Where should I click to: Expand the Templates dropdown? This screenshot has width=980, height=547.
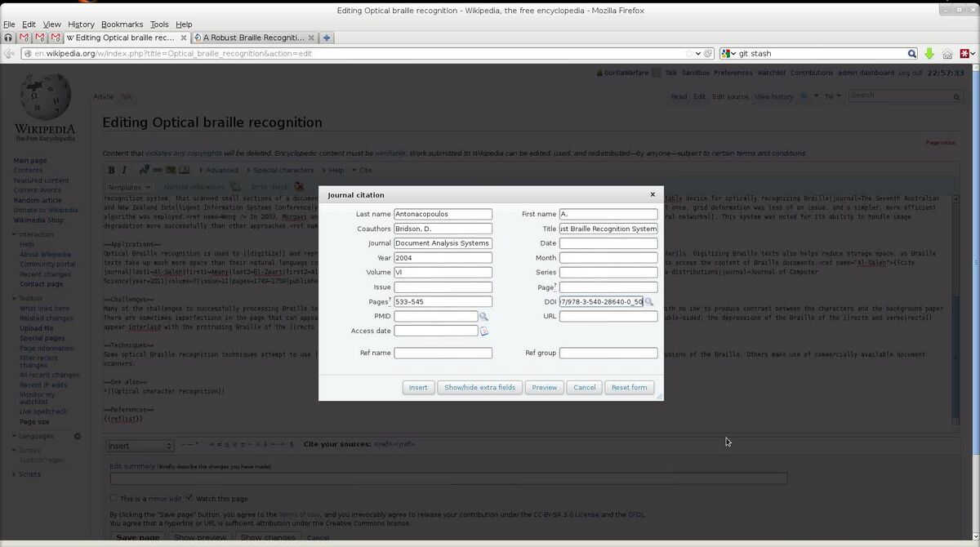pos(128,186)
